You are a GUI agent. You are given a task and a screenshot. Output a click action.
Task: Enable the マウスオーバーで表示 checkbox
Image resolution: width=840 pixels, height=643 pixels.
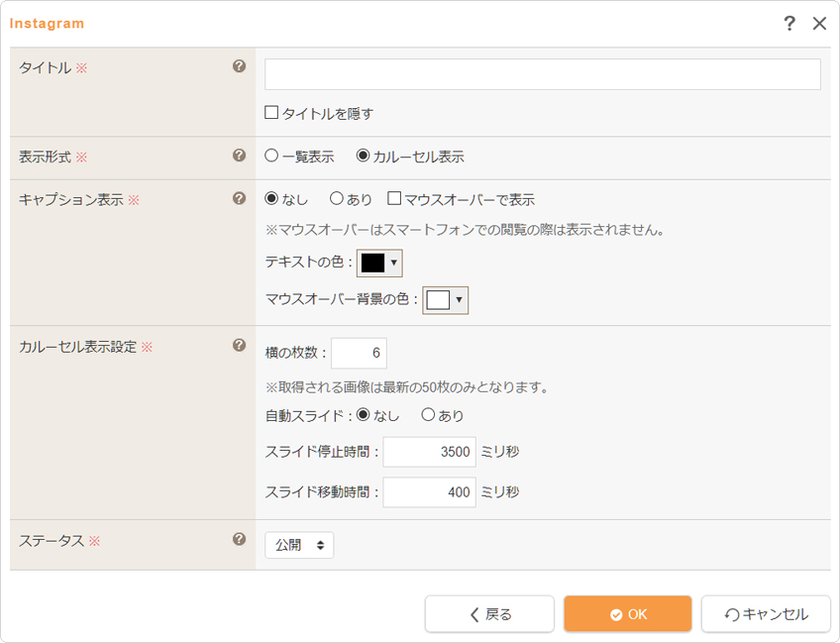click(394, 199)
